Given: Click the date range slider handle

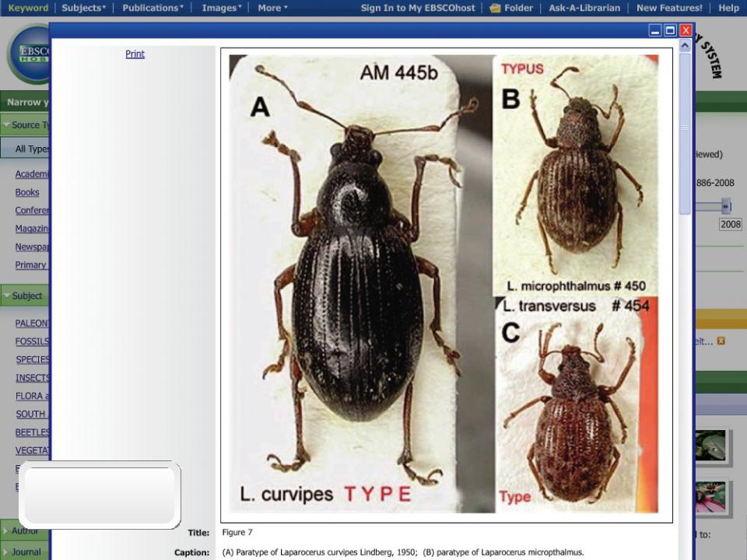Looking at the screenshot, I should (725, 206).
